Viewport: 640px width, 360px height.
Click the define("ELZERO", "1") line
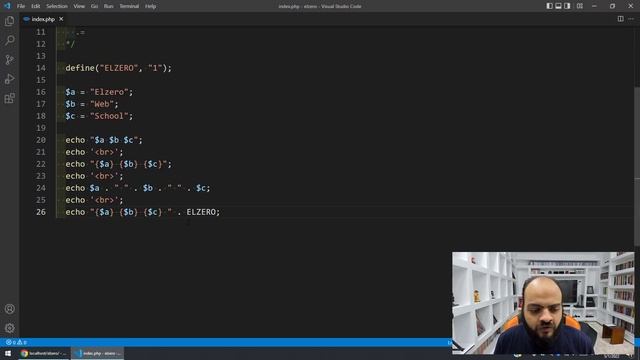pyautogui.click(x=118, y=68)
